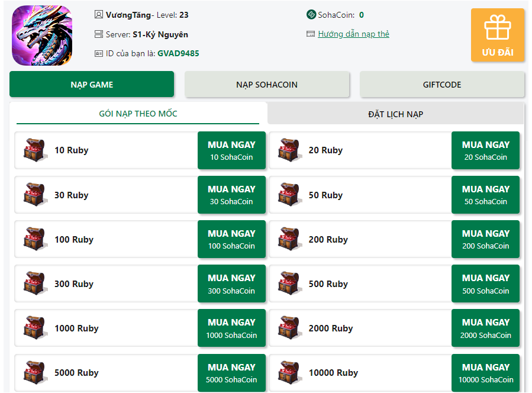
Task: Buy 2000 Ruby for 2000 SohaCoin
Action: [x=485, y=328]
